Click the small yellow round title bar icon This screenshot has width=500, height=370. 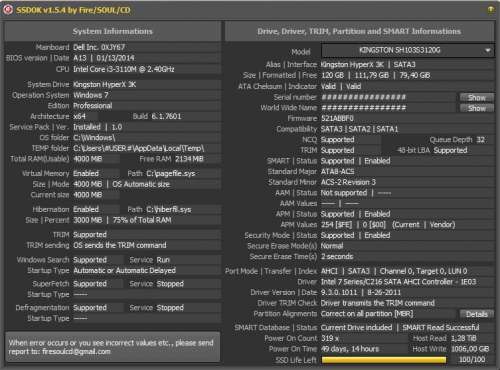(x=490, y=10)
